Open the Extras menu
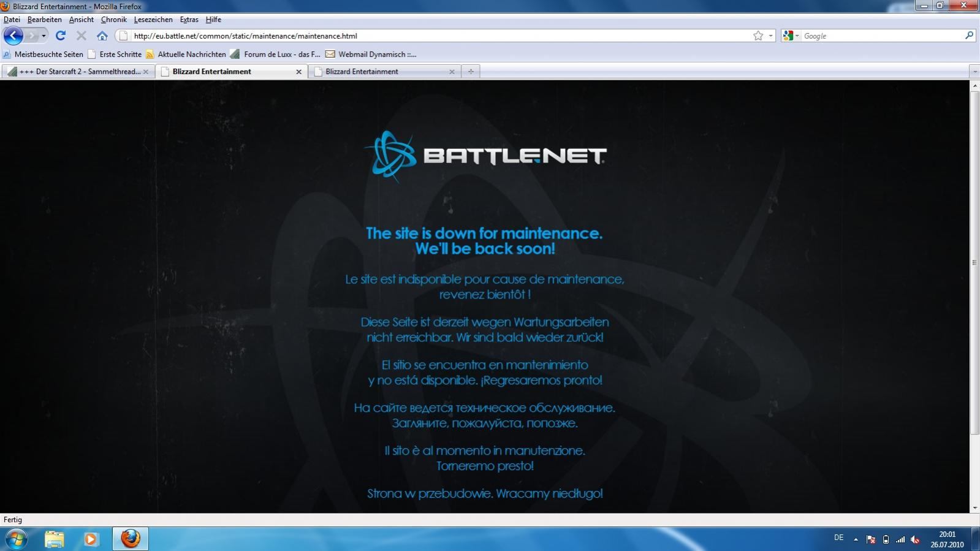 point(189,20)
